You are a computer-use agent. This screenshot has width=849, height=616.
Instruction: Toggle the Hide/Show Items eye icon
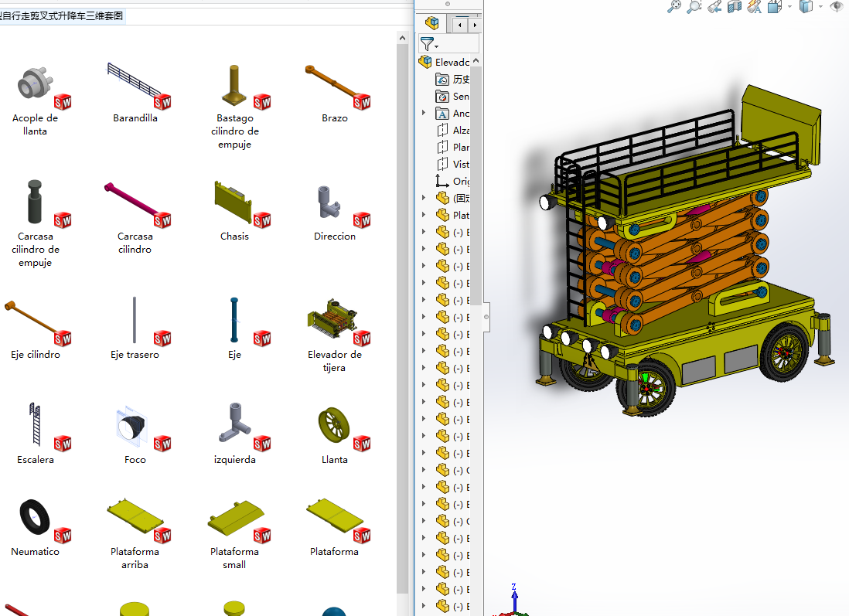(x=837, y=6)
